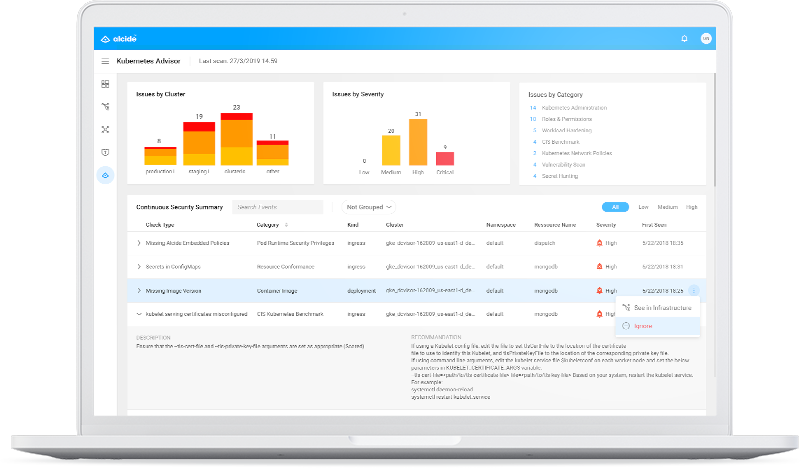Click Pod Runtime Security Privileges cell
Image resolution: width=801 pixels, height=468 pixels.
295,243
